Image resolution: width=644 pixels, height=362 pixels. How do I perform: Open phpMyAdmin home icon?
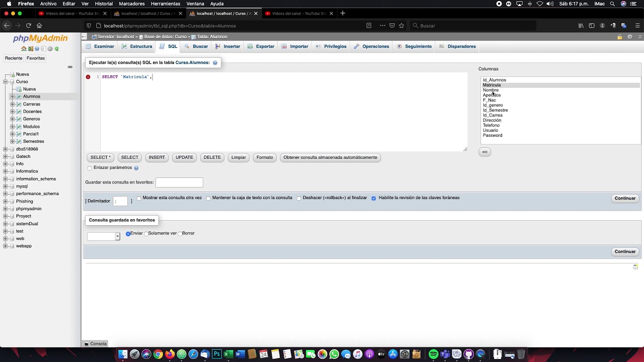24,49
